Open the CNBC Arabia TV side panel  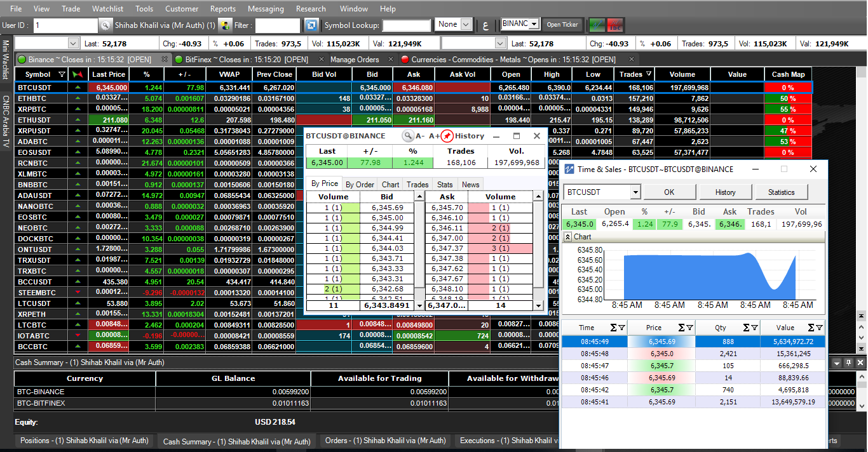point(6,122)
